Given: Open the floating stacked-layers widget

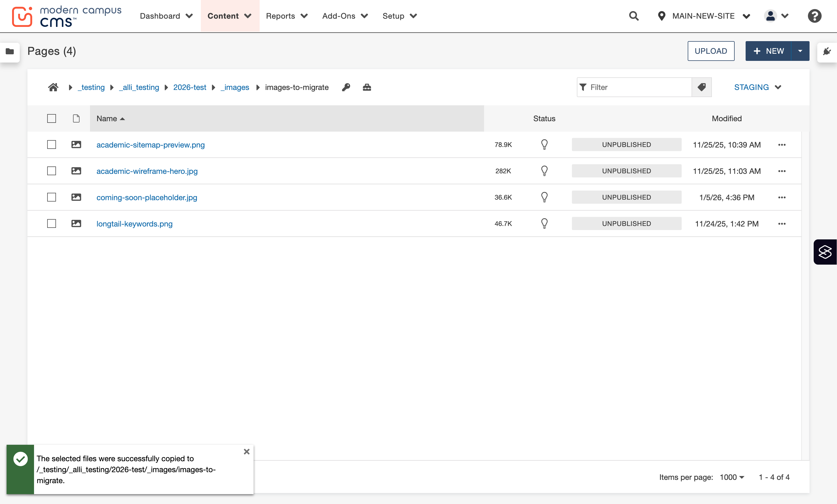Looking at the screenshot, I should [825, 252].
